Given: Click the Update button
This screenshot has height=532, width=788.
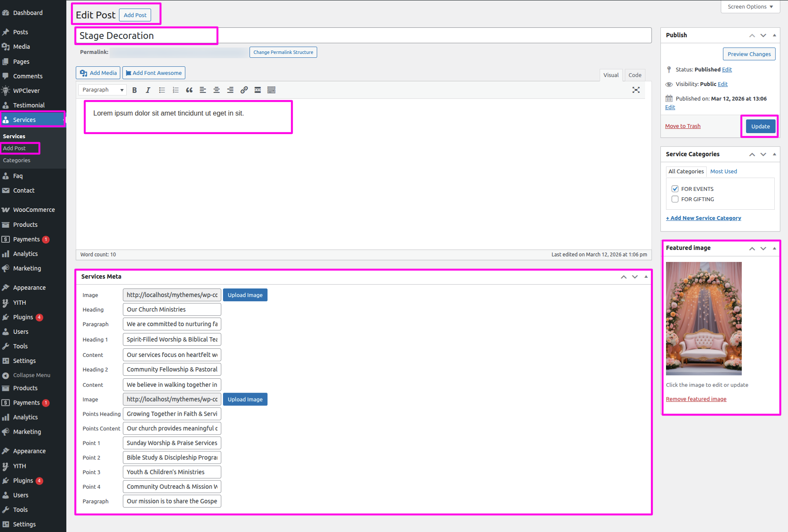Looking at the screenshot, I should tap(760, 126).
